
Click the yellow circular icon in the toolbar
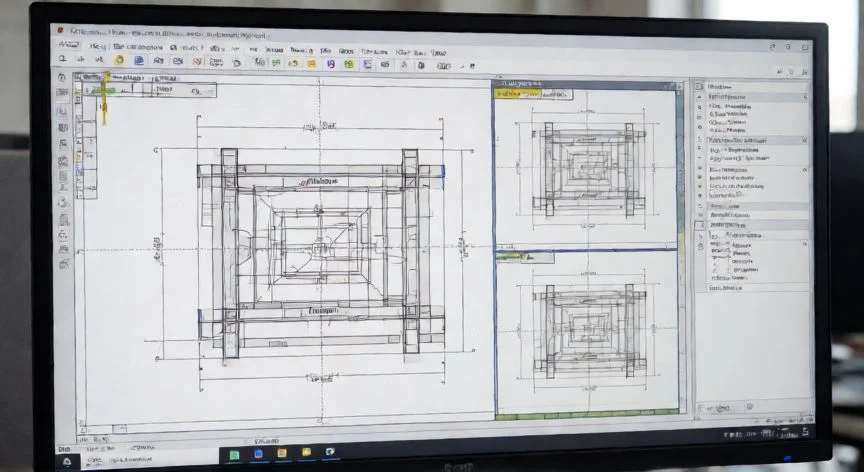coord(119,61)
